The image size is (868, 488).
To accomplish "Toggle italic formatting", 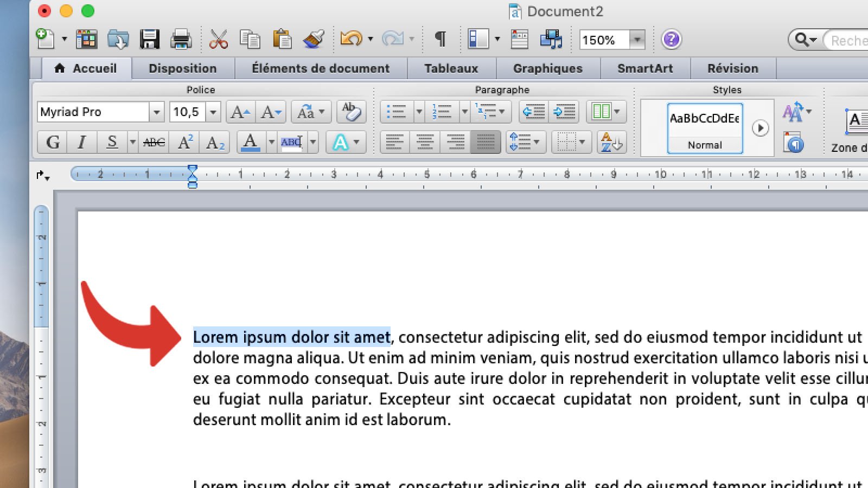I will tap(81, 142).
